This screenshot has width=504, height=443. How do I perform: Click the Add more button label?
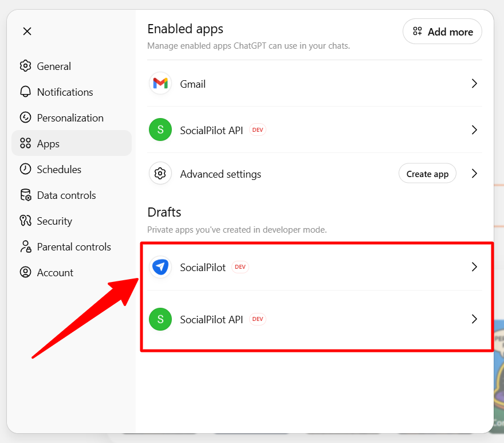pos(450,32)
